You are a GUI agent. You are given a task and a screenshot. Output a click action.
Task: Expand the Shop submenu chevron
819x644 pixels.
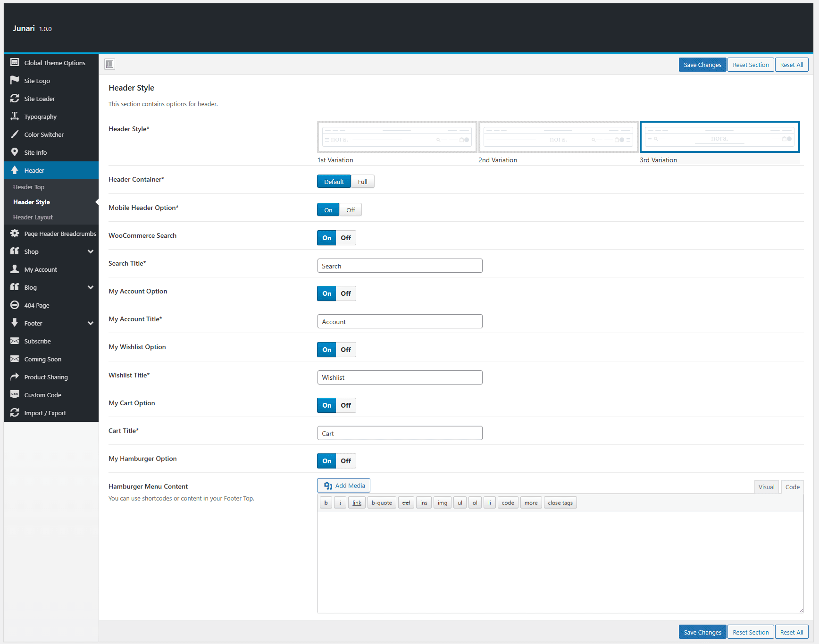[91, 251]
